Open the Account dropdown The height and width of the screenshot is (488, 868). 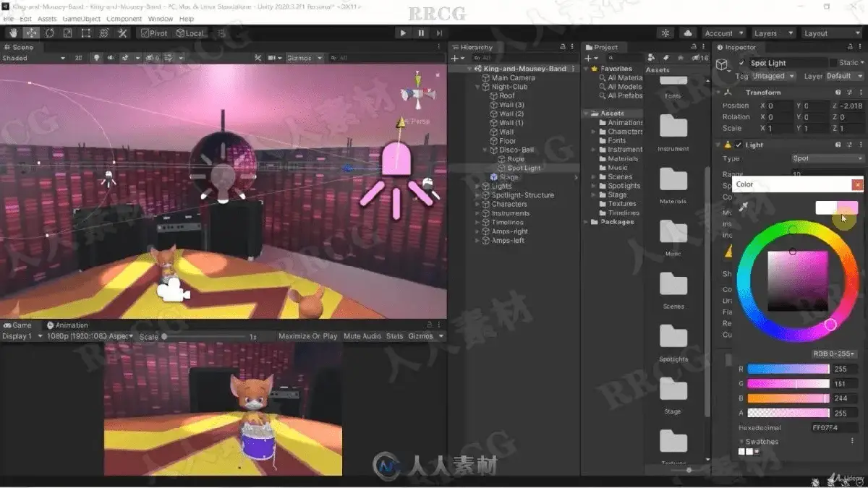coord(723,33)
